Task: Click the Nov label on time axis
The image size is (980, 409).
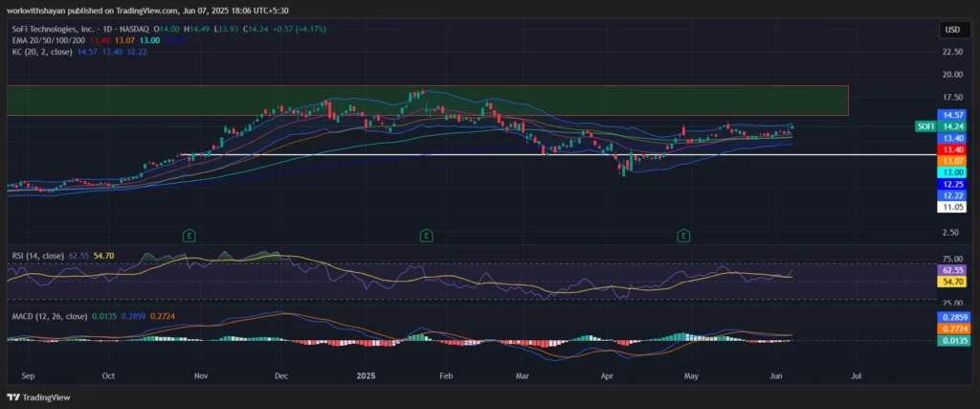Action: coord(200,376)
